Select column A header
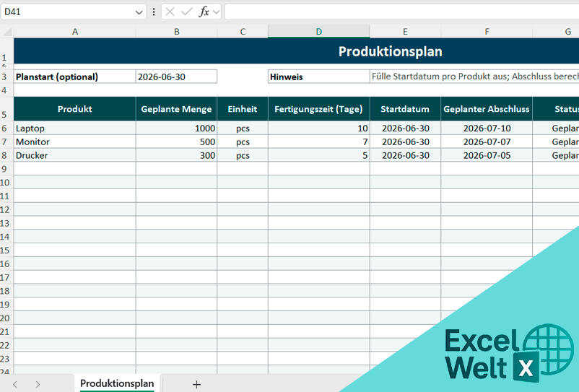Image resolution: width=579 pixels, height=392 pixels. tap(75, 32)
